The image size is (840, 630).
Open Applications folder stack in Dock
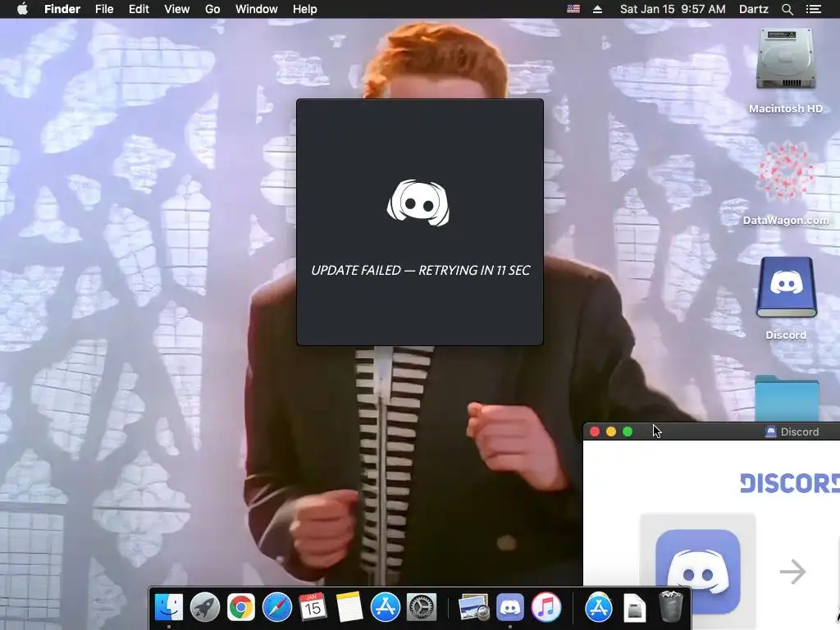(x=598, y=607)
